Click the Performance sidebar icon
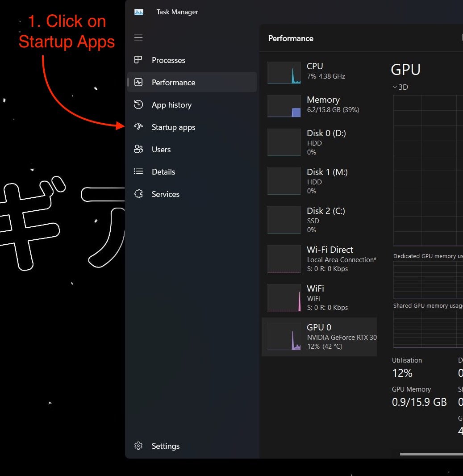The width and height of the screenshot is (463, 476). click(138, 82)
